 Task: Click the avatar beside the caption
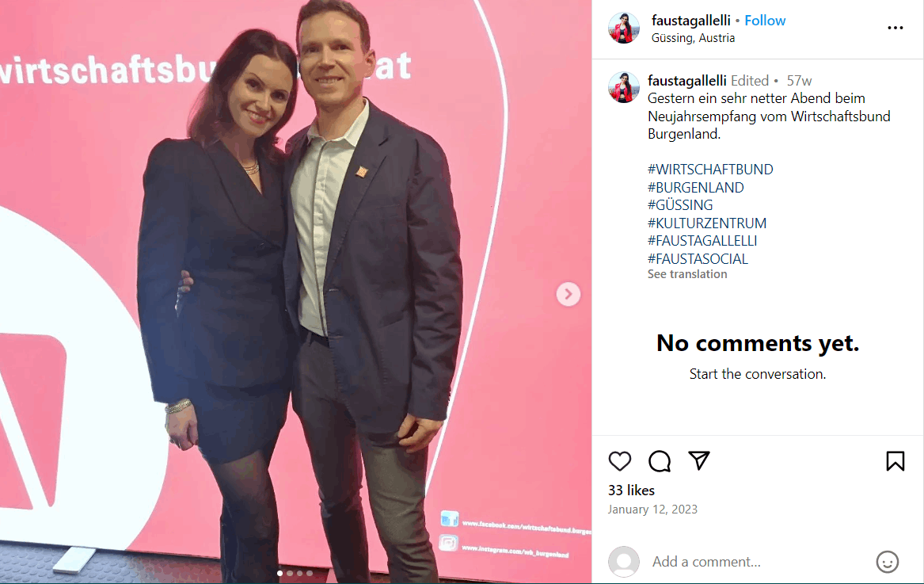623,88
